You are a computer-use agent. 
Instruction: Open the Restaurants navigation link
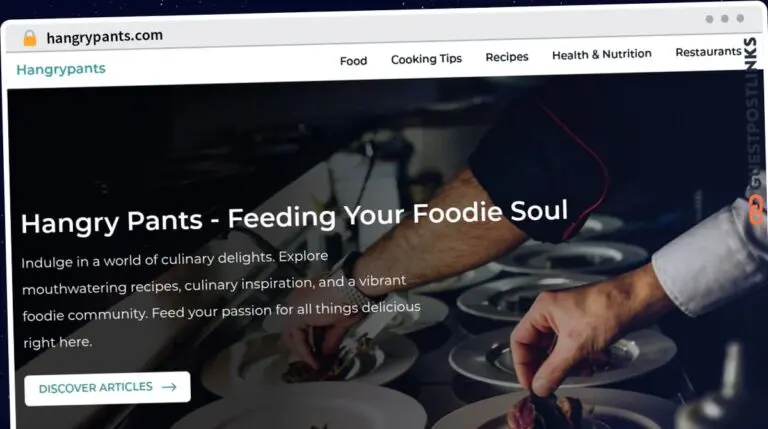click(708, 51)
